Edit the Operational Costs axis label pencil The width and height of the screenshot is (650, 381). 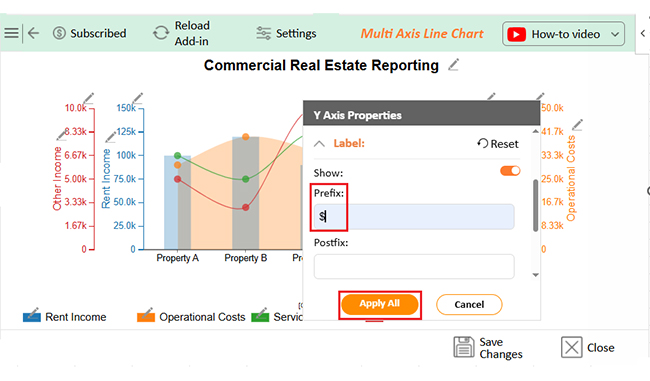pyautogui.click(x=577, y=125)
